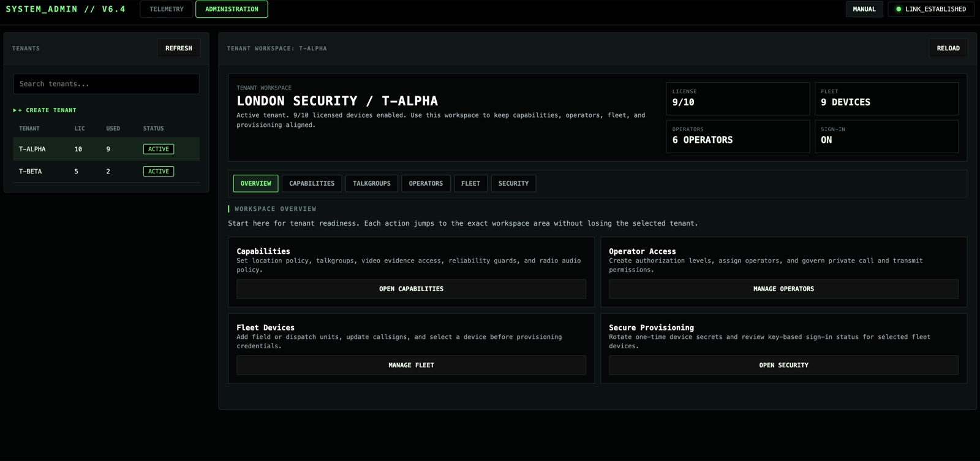Switch to the Operators tab
This screenshot has width=980, height=461.
(426, 183)
